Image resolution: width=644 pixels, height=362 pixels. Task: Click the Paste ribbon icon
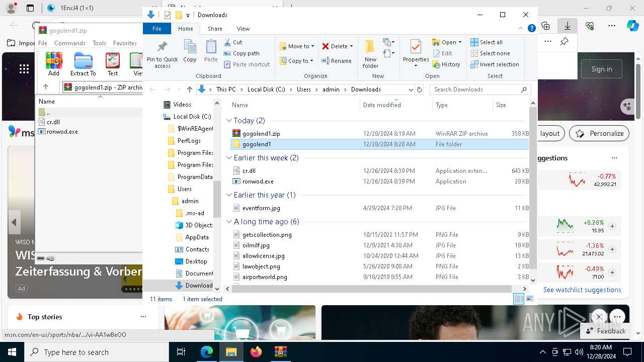(211, 51)
